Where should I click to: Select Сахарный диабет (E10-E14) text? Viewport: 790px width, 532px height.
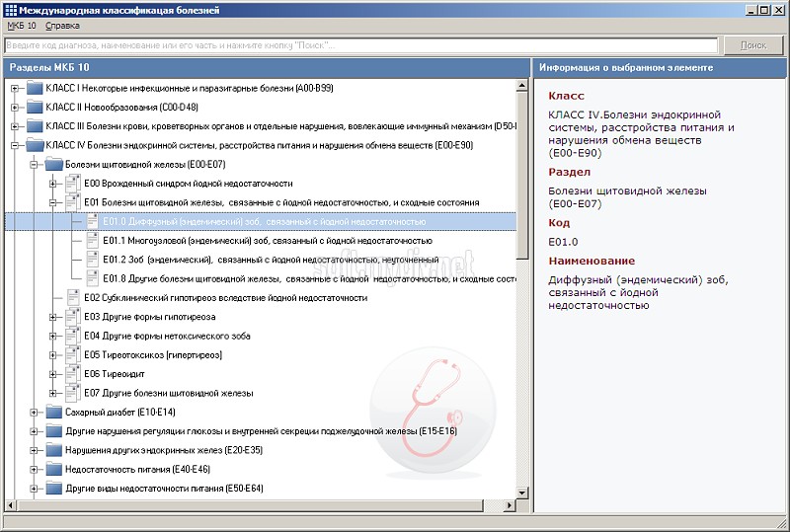pos(120,413)
